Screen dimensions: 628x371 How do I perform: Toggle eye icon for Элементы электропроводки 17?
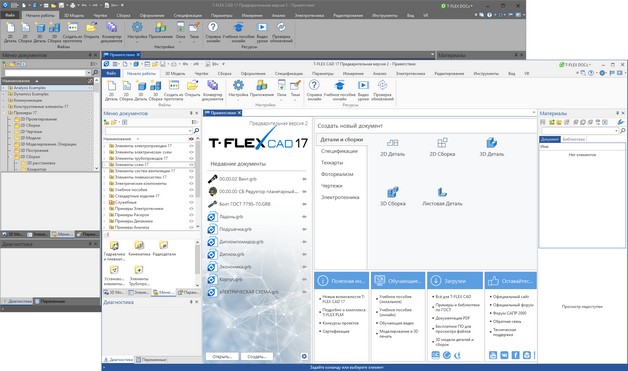click(x=191, y=146)
